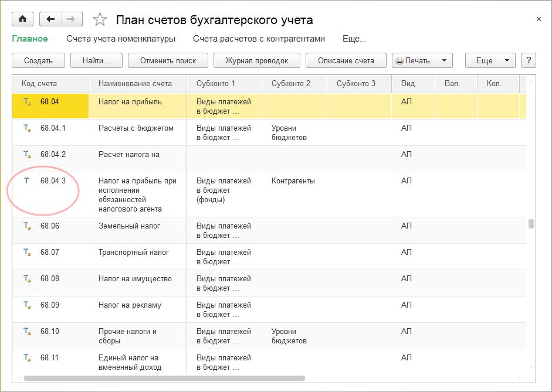Add page to favorites with star icon
The height and width of the screenshot is (392, 552).
(x=100, y=20)
